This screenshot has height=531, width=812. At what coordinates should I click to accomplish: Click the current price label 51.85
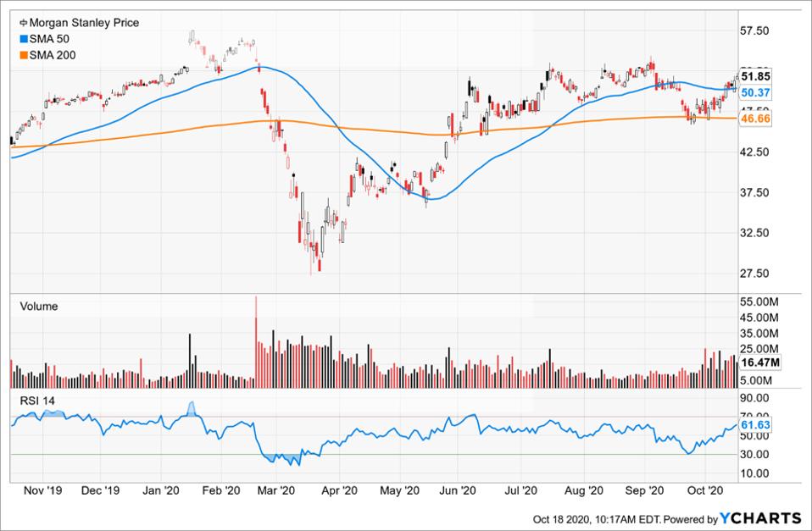(755, 76)
